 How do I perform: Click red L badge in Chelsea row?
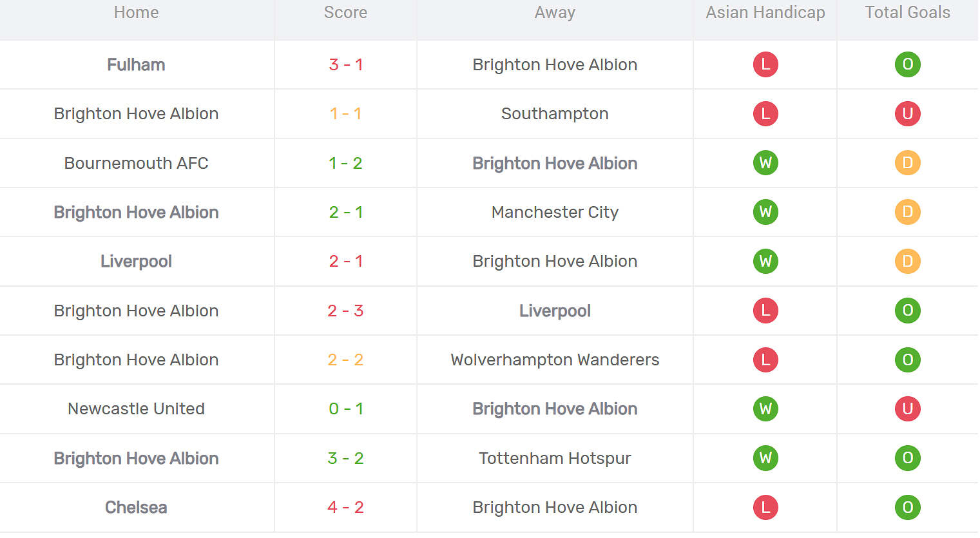point(765,507)
